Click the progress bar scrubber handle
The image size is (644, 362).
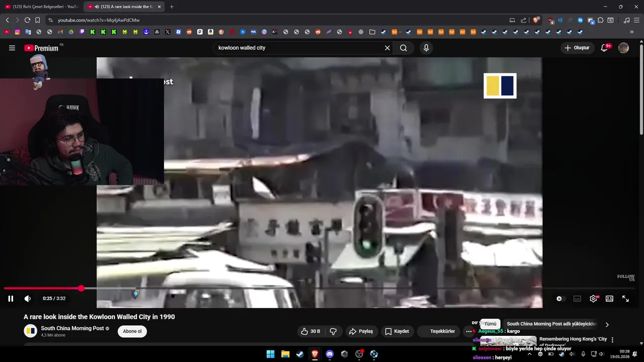point(81,288)
